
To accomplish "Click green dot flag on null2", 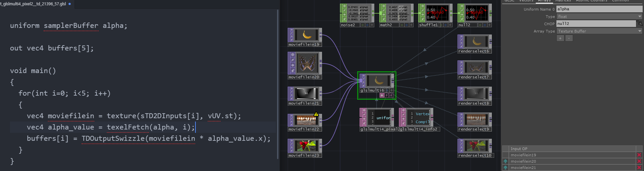I will [x=480, y=25].
